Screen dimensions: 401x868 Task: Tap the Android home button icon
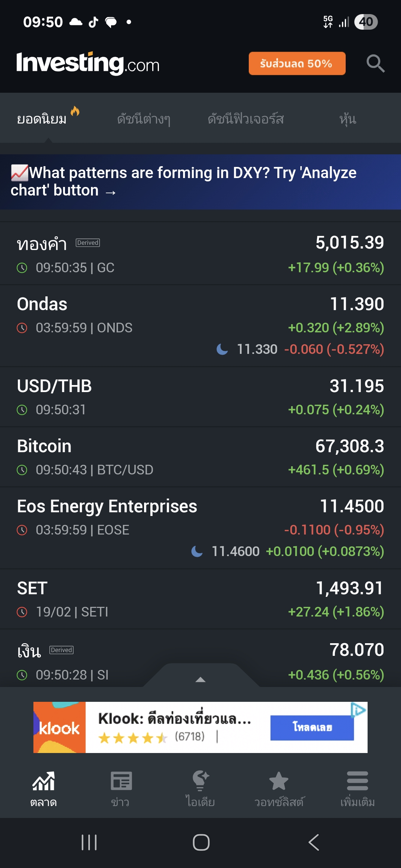pyautogui.click(x=201, y=842)
